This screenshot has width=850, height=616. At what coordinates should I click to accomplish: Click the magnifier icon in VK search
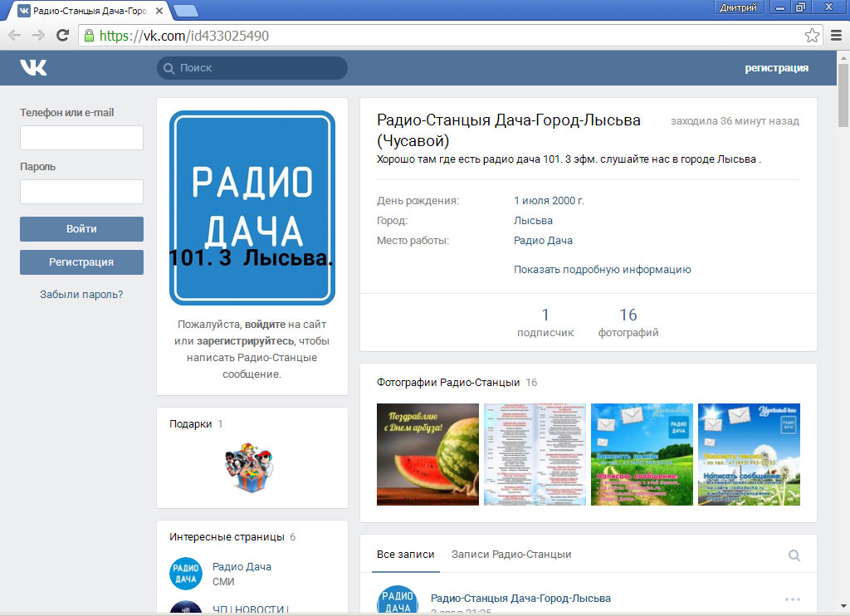[x=169, y=68]
